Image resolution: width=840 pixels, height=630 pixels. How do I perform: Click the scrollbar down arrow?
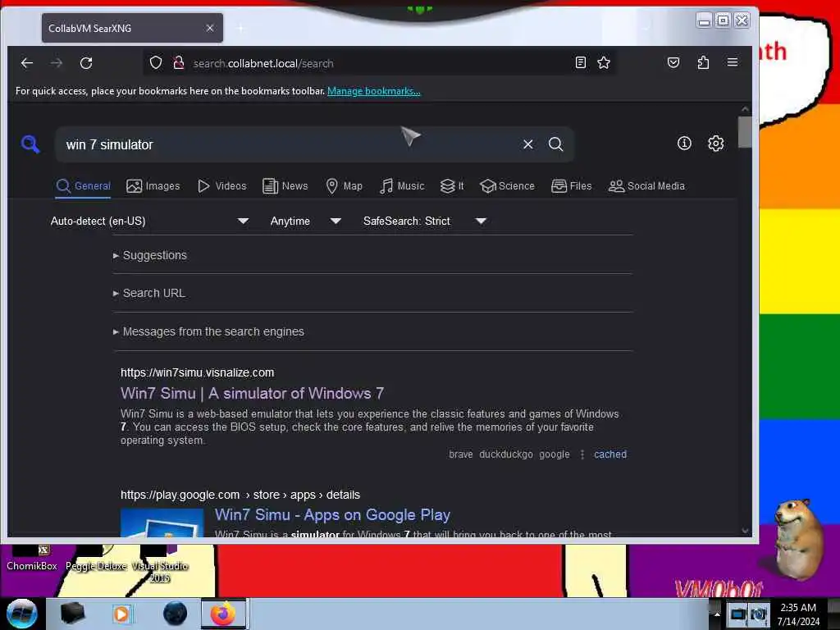tap(745, 531)
